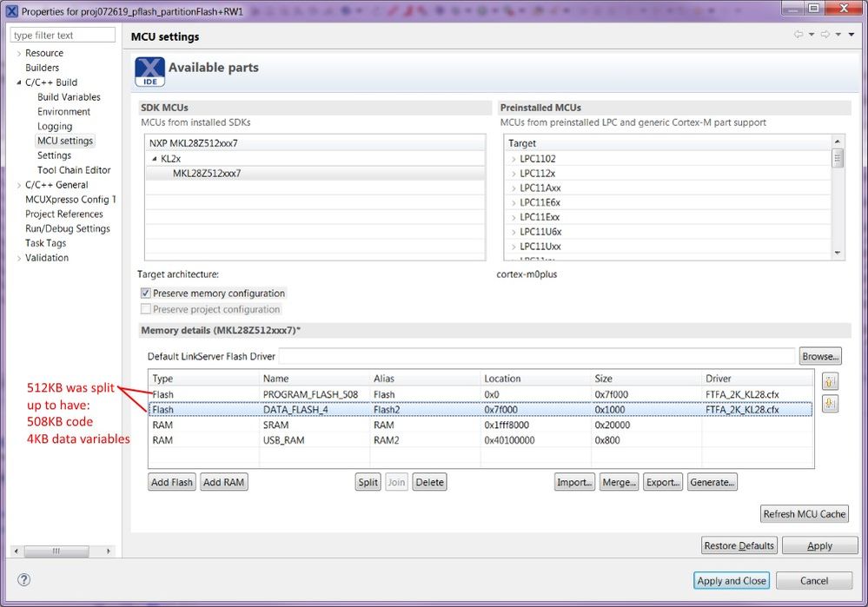Focus the type filter text field

(63, 35)
